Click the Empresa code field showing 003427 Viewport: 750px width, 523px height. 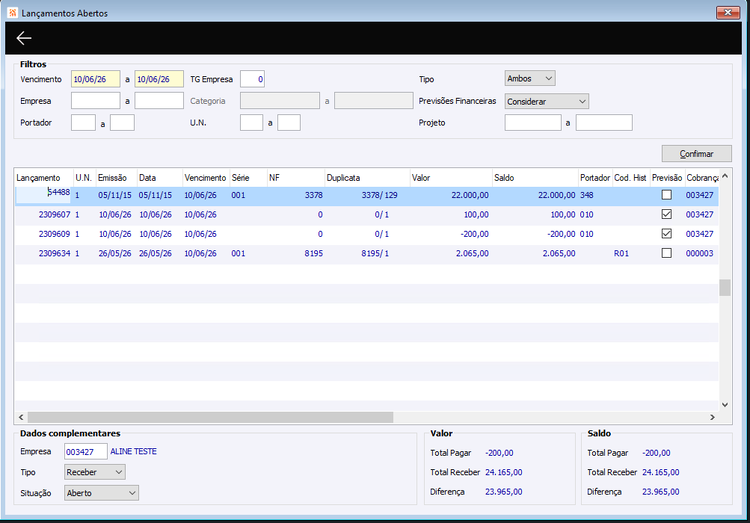pos(86,452)
